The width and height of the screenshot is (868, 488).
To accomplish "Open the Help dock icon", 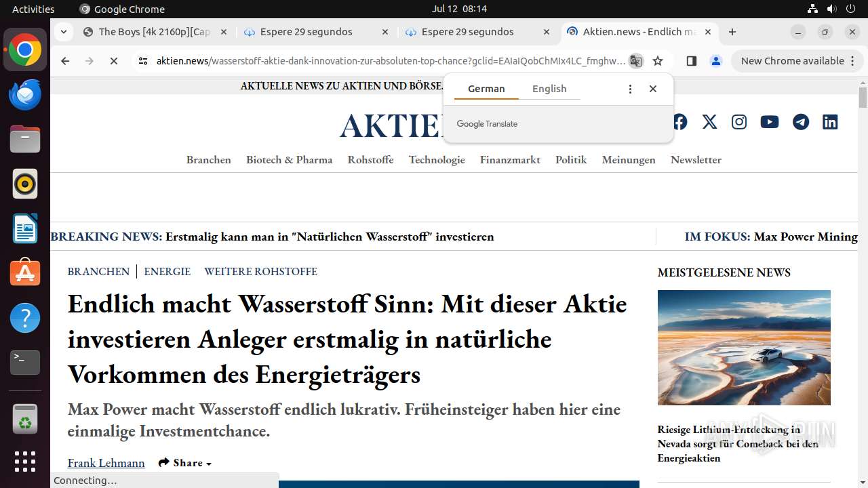I will click(x=25, y=318).
